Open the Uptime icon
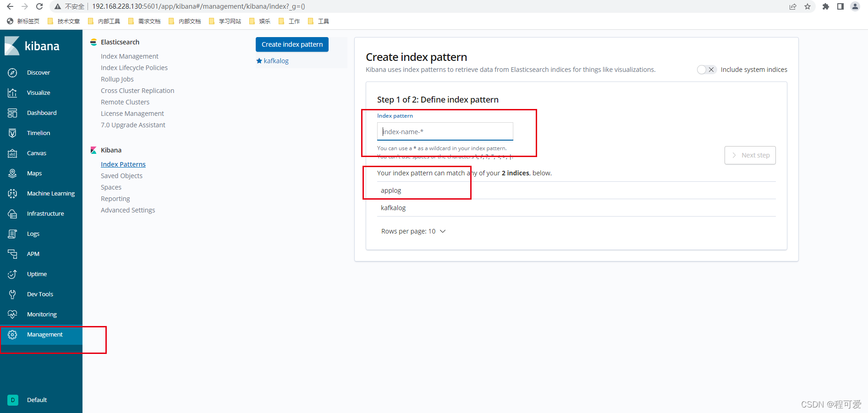The width and height of the screenshot is (868, 413). coord(12,274)
